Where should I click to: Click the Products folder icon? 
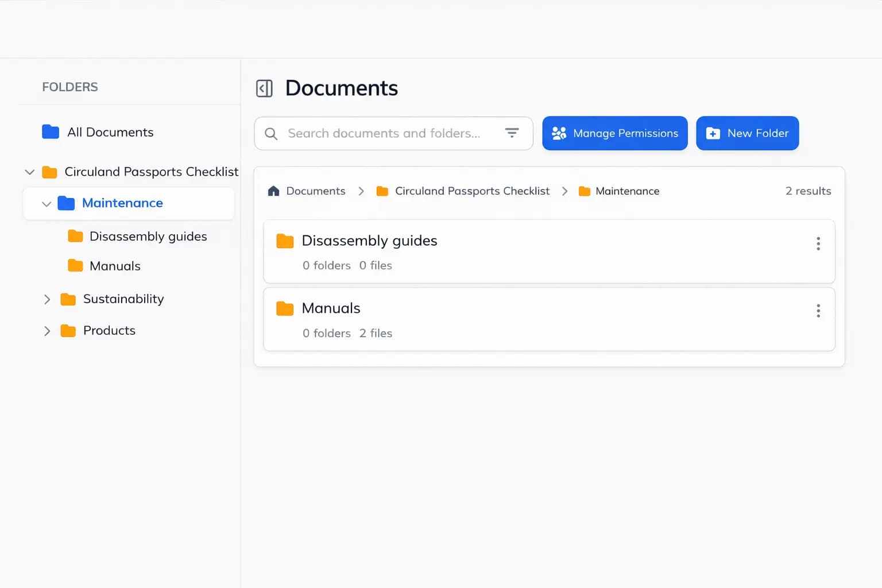coord(68,331)
